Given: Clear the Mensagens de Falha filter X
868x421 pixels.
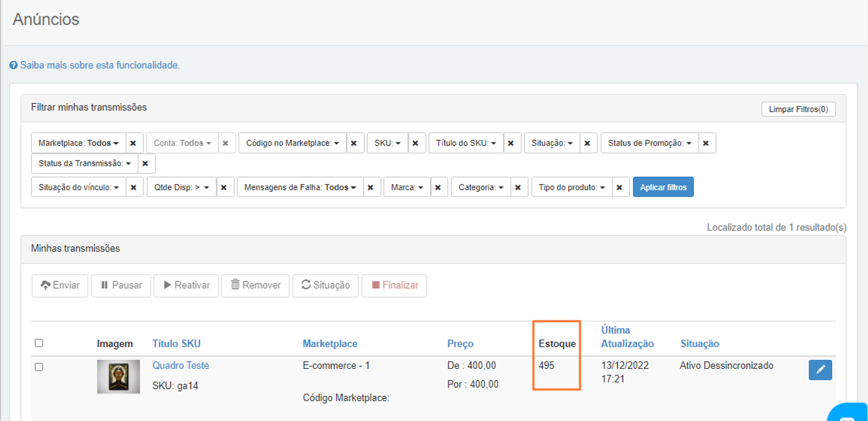Looking at the screenshot, I should tap(371, 187).
